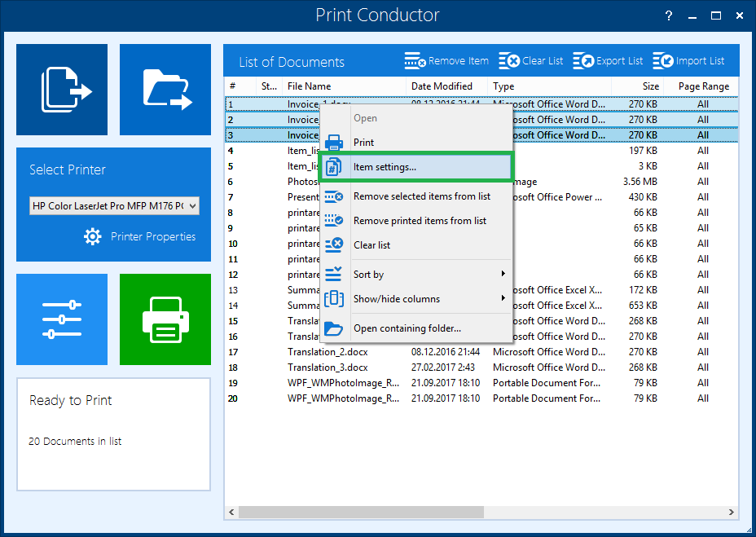The width and height of the screenshot is (756, 537).
Task: Click the green Start printing tile
Action: point(165,319)
